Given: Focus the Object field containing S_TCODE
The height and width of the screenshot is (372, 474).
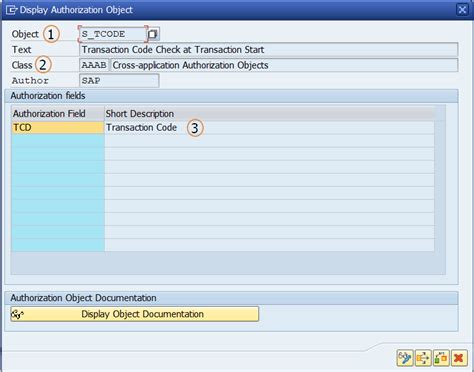Looking at the screenshot, I should [113, 34].
